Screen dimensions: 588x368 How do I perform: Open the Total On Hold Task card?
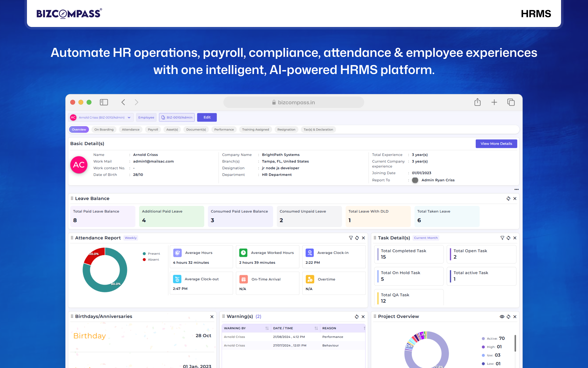(409, 276)
